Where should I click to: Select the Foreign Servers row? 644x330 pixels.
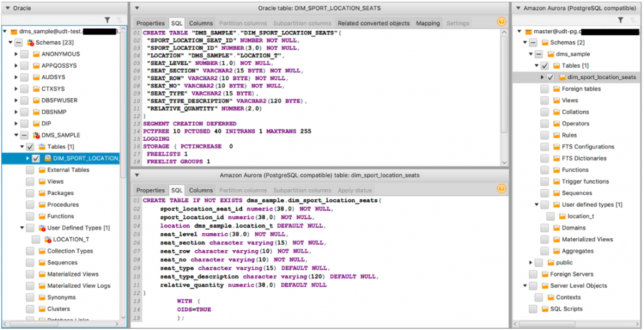[577, 274]
